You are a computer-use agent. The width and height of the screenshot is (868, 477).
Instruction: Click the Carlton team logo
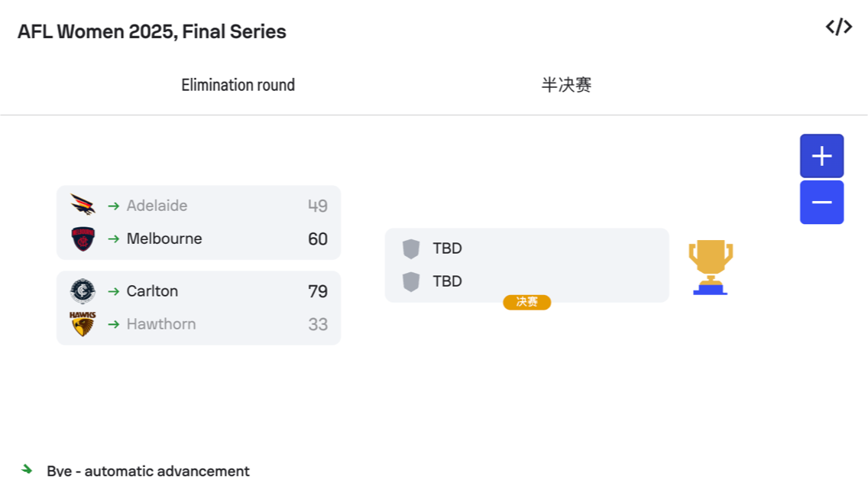[83, 291]
